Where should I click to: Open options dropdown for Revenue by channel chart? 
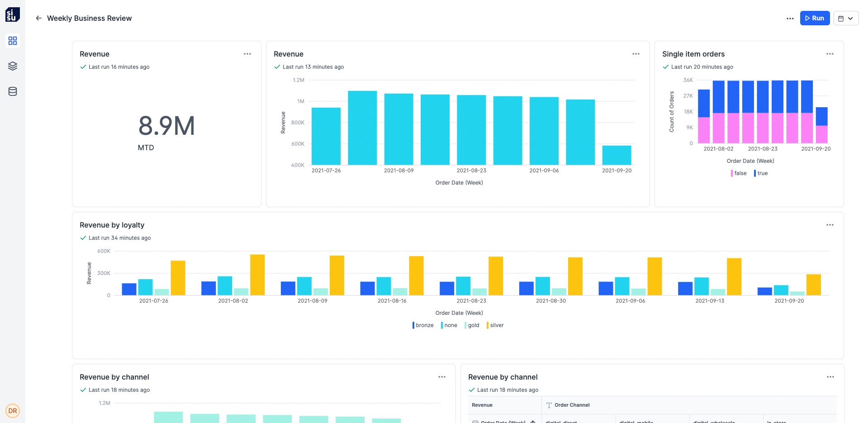[441, 377]
